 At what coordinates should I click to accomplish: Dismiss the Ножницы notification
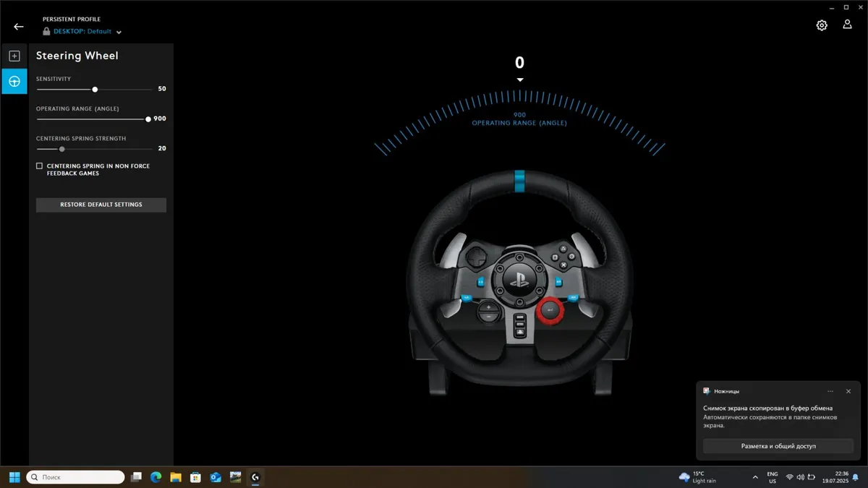click(848, 391)
